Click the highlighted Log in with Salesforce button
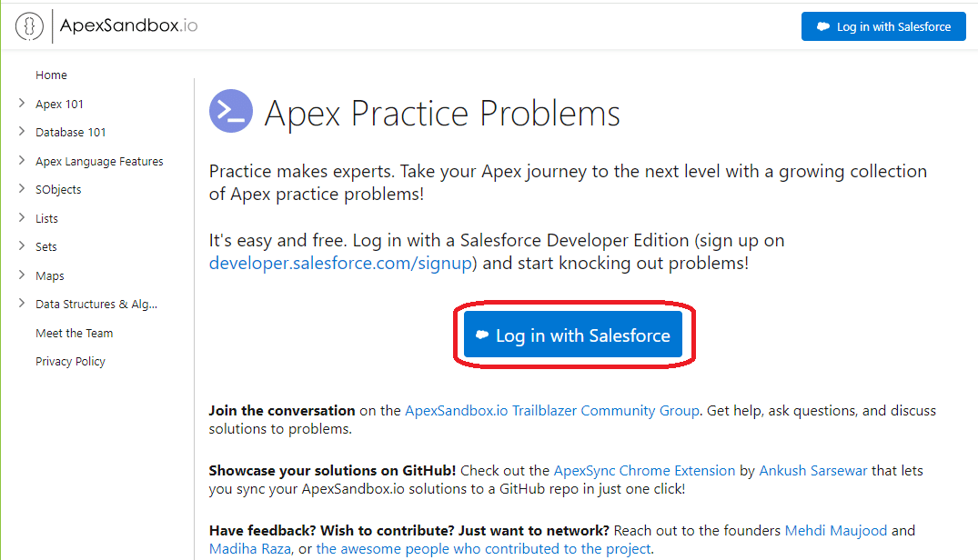Viewport: 978px width, 560px height. (x=572, y=335)
